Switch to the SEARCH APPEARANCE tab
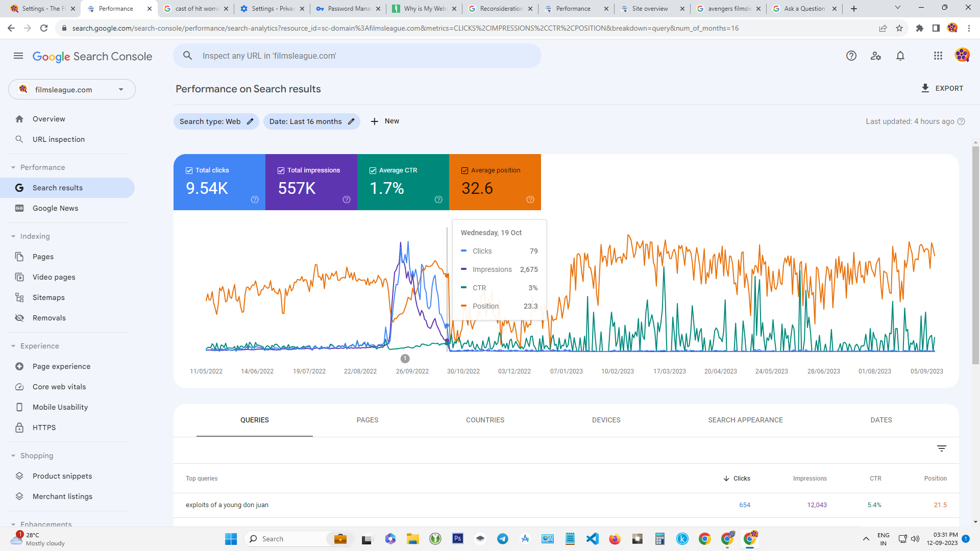Viewport: 980px width, 551px height. click(745, 420)
